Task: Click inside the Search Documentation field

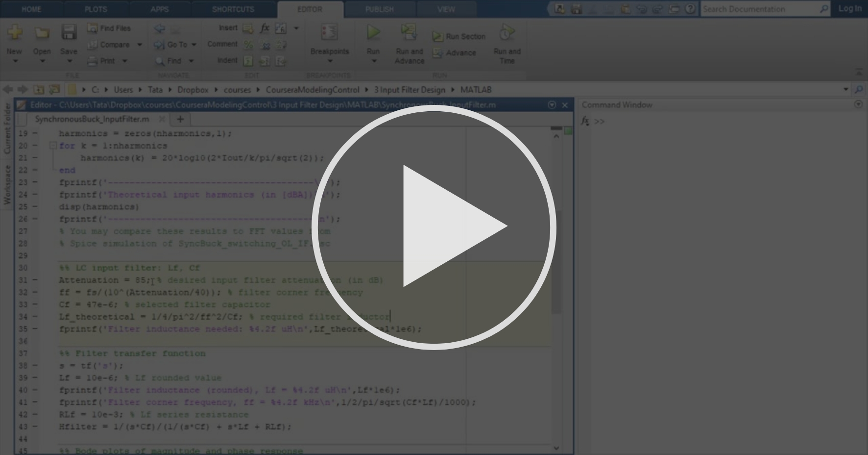Action: [x=759, y=9]
